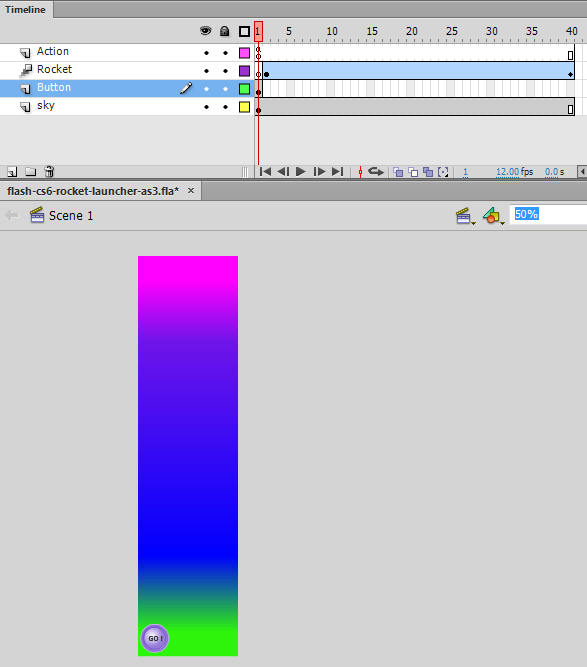Open the Edit Symbols dropdown

coord(493,216)
